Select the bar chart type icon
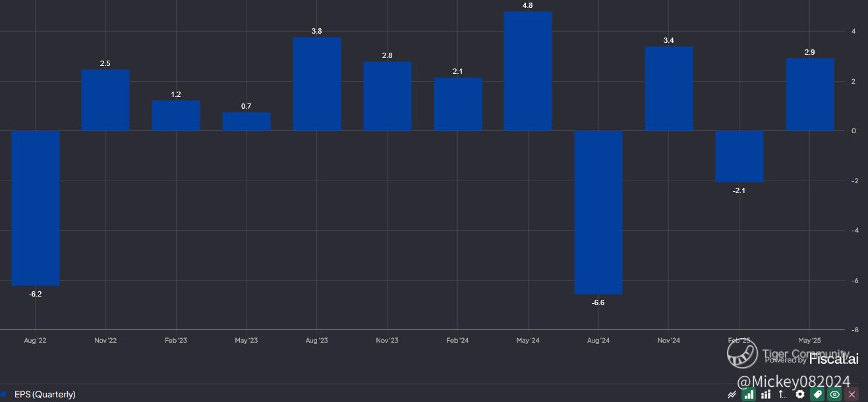 [x=749, y=394]
